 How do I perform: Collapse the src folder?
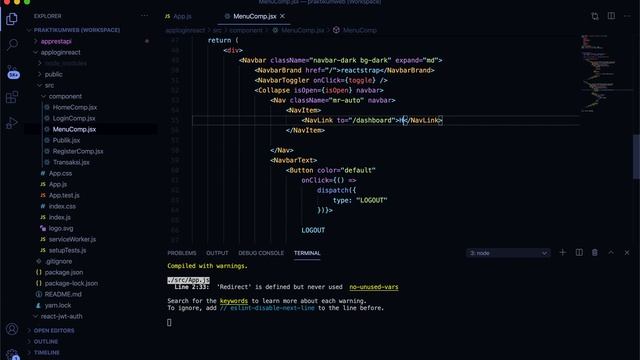tap(49, 85)
